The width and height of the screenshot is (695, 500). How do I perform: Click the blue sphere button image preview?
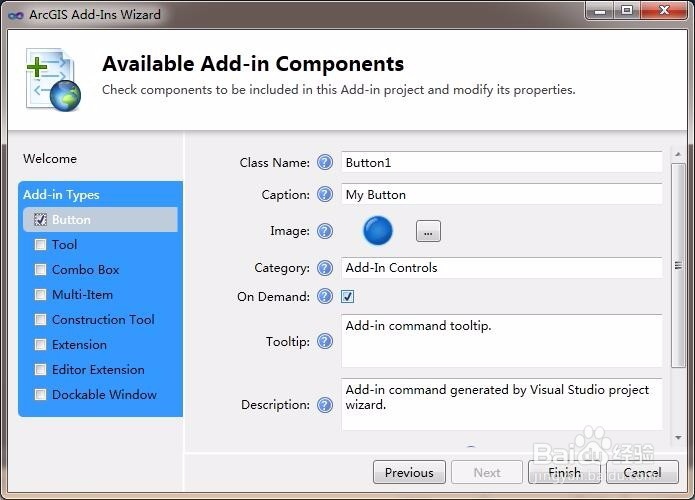click(x=378, y=230)
